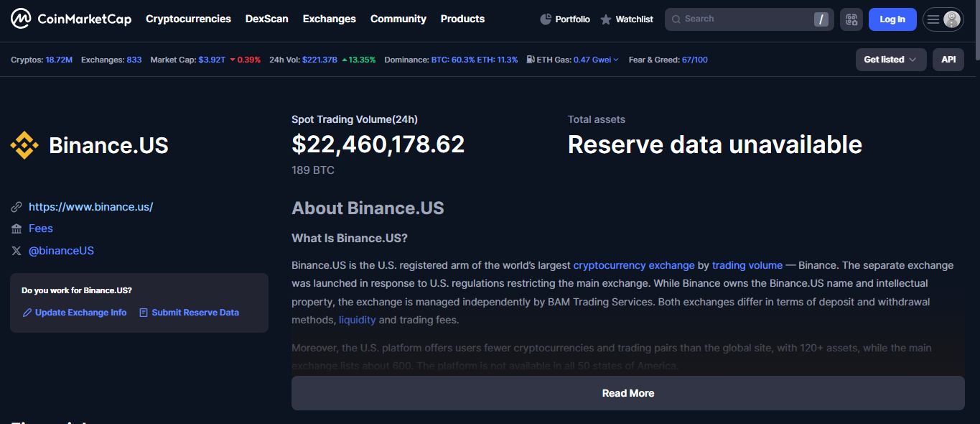Viewport: 980px width, 424px height.
Task: Click the ETH gas pump icon
Action: coord(531,60)
